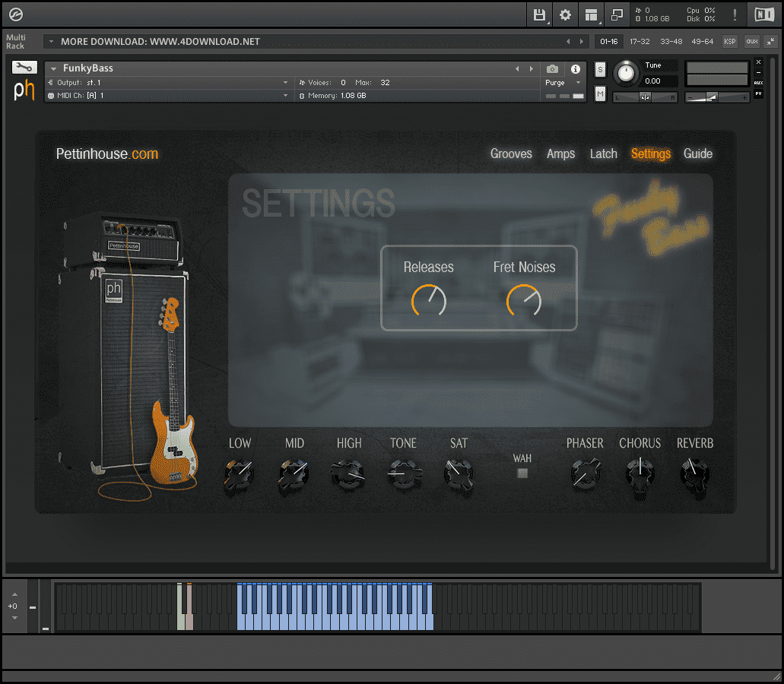Open the Multi Rack preset dropdown arrow
784x684 pixels.
50,42
